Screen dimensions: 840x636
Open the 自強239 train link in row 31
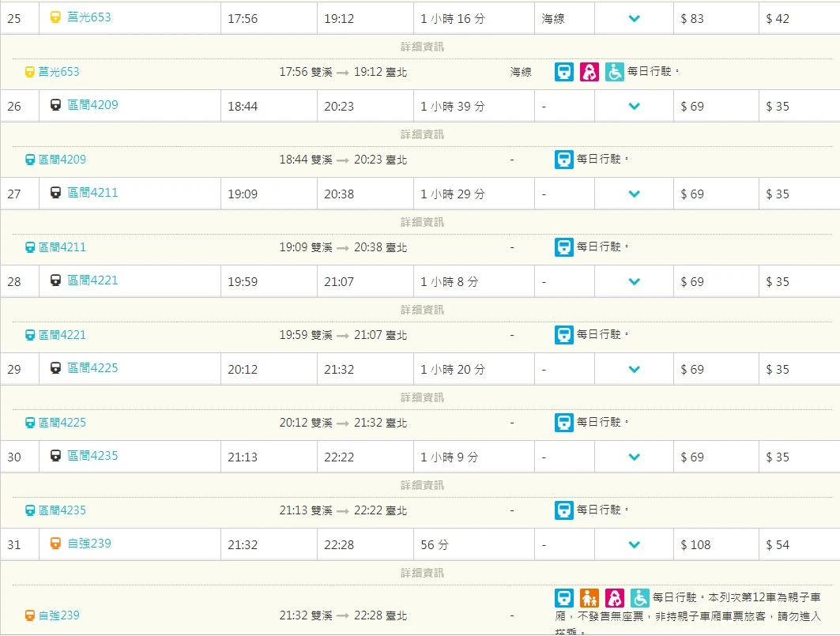pyautogui.click(x=89, y=544)
